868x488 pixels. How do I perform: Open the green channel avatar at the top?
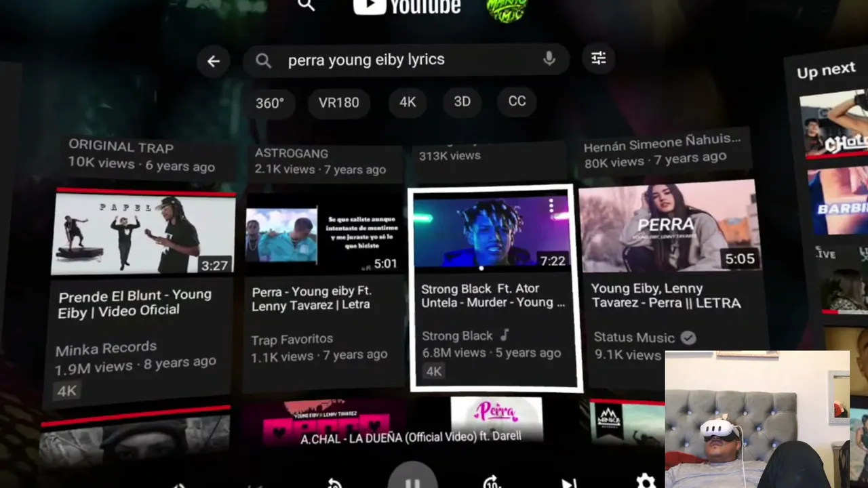(507, 9)
